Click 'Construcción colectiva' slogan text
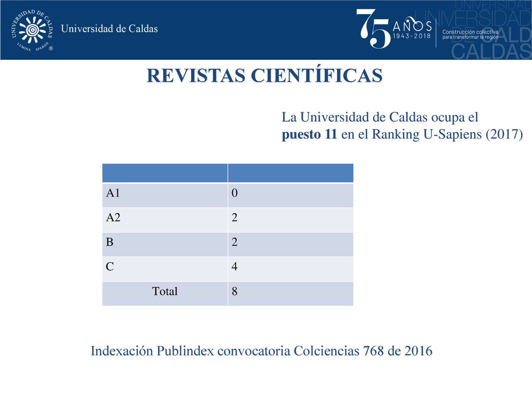 click(x=470, y=32)
